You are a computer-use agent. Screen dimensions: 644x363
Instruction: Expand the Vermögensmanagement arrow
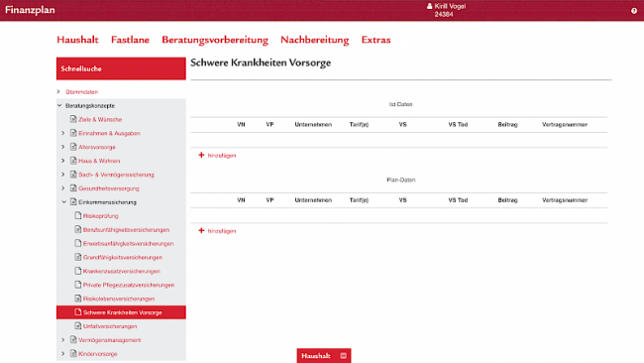coord(62,340)
